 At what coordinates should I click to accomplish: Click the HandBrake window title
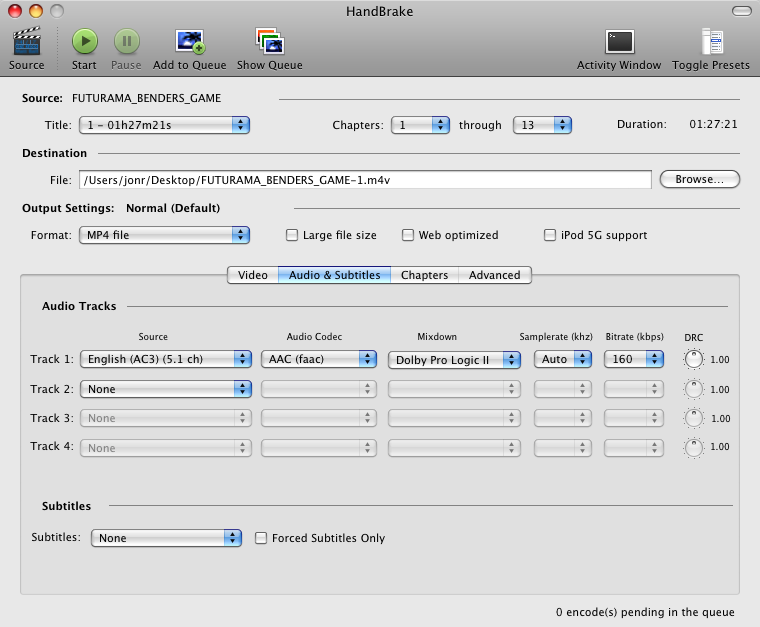pyautogui.click(x=380, y=12)
